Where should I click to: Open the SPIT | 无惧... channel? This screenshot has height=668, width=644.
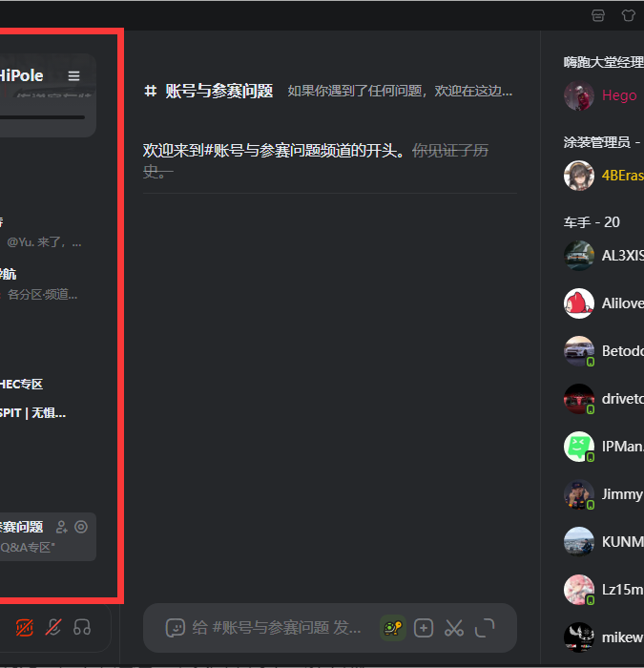pos(32,413)
